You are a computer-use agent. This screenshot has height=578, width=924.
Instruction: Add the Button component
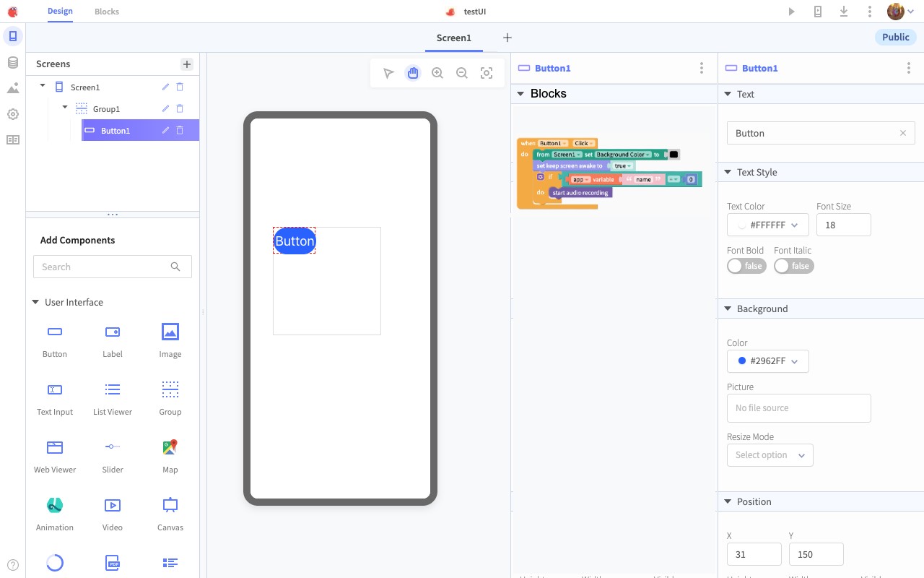[x=55, y=340]
